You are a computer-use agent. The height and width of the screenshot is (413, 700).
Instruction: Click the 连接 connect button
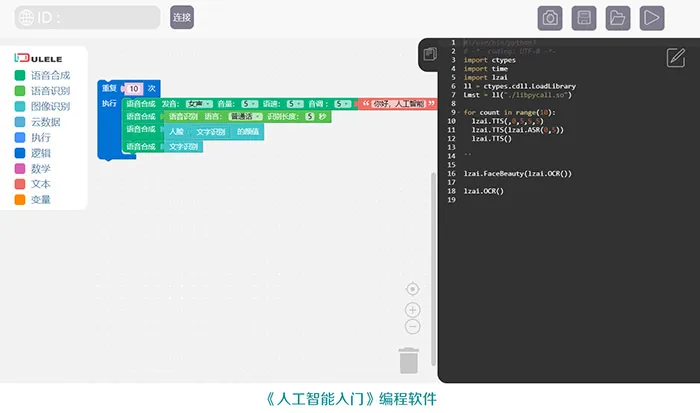[181, 17]
